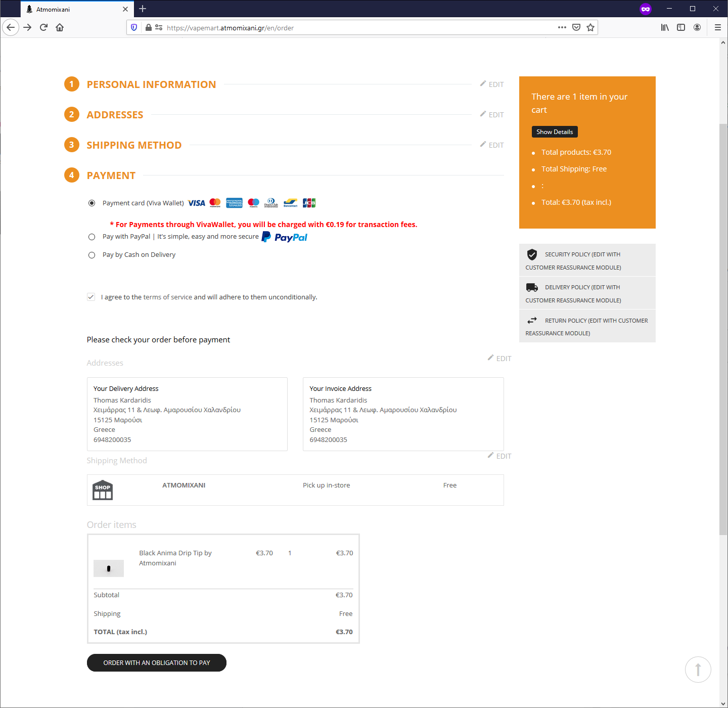This screenshot has height=708, width=728.
Task: Click ORDER WITH AN OBLIGATION TO PAY
Action: pyautogui.click(x=156, y=662)
